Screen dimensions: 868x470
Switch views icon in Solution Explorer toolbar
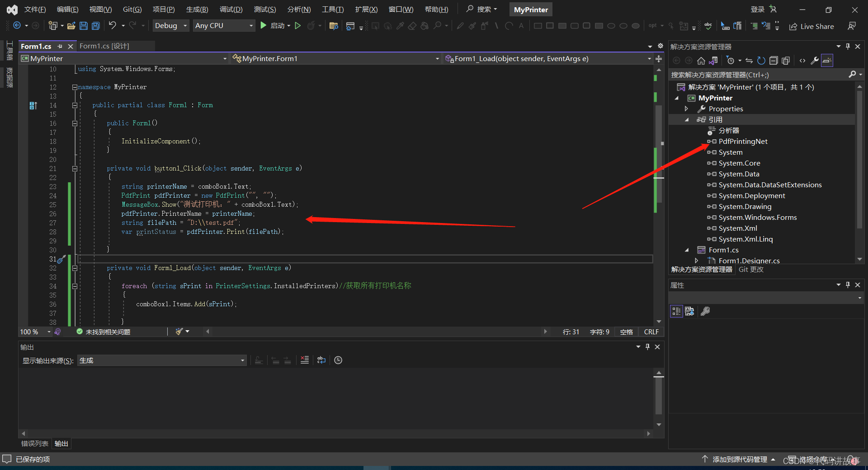tap(713, 61)
